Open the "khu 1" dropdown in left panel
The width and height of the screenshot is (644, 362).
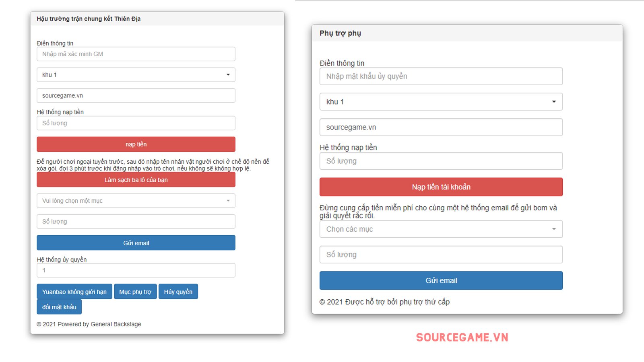coord(136,75)
